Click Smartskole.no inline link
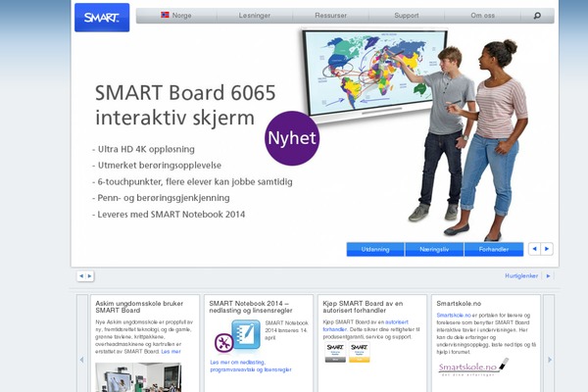This screenshot has height=392, width=588. (454, 316)
